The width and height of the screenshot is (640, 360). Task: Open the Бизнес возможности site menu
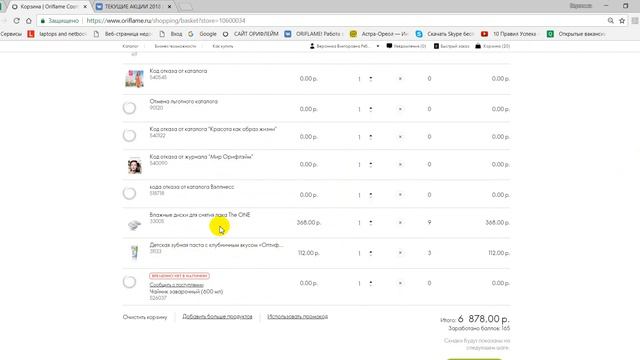(x=175, y=46)
